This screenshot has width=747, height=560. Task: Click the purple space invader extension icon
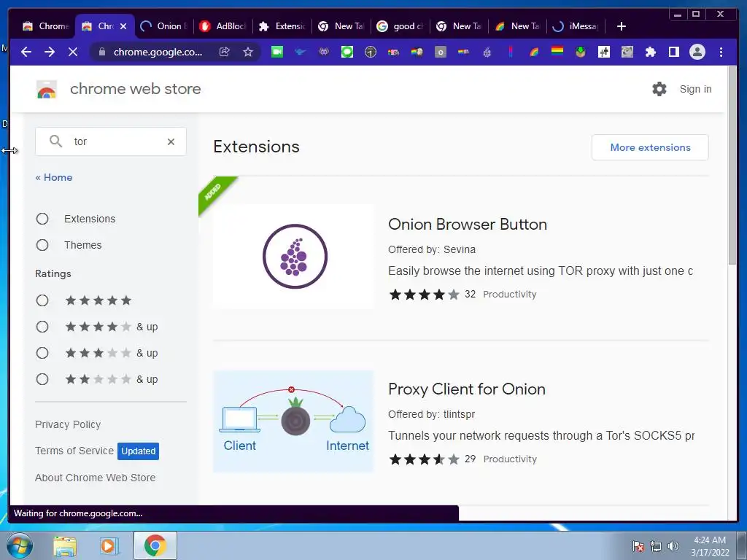click(323, 52)
